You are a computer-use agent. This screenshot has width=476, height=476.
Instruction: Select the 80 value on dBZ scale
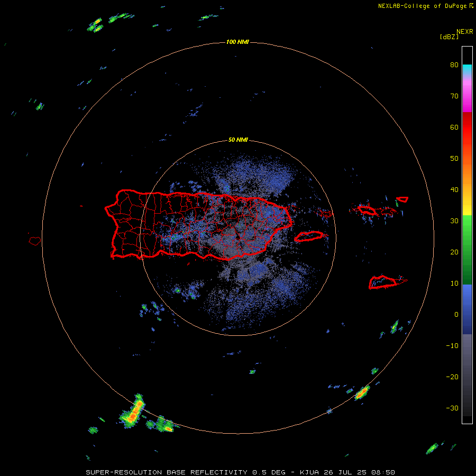(x=454, y=65)
